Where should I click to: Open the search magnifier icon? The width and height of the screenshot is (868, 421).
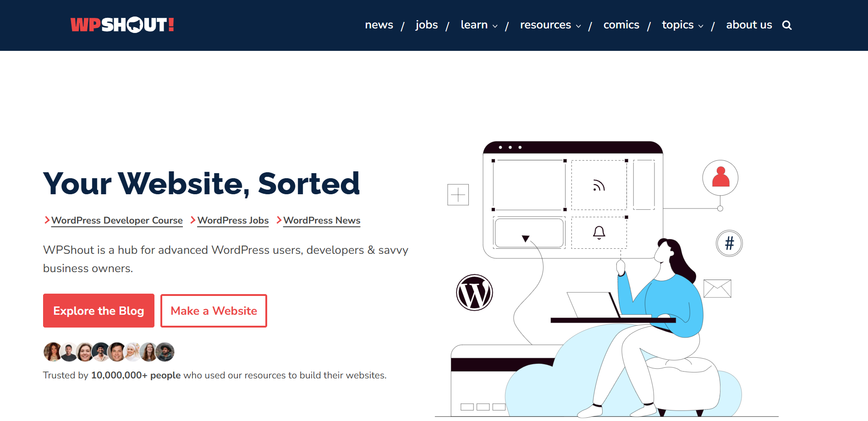787,25
